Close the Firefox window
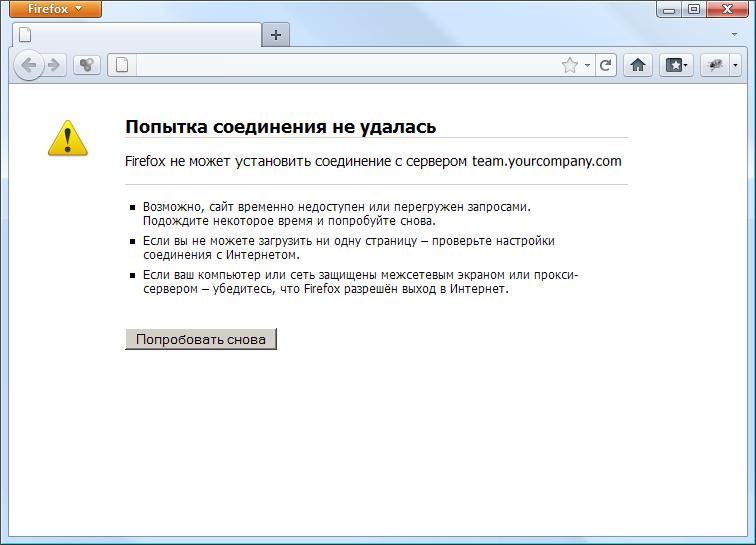The image size is (756, 545). coord(728,10)
